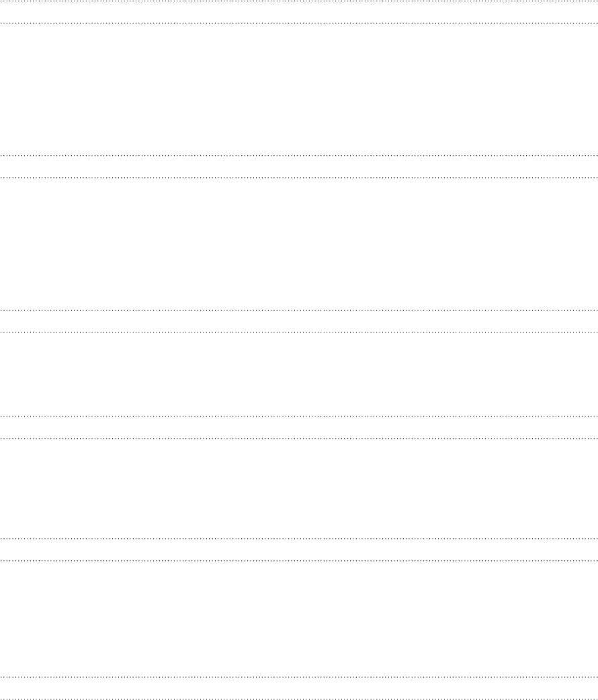Click the narrow band between topmost dotted lines
Image resolution: width=598 pixels, height=700 pixels.
[x=299, y=12]
